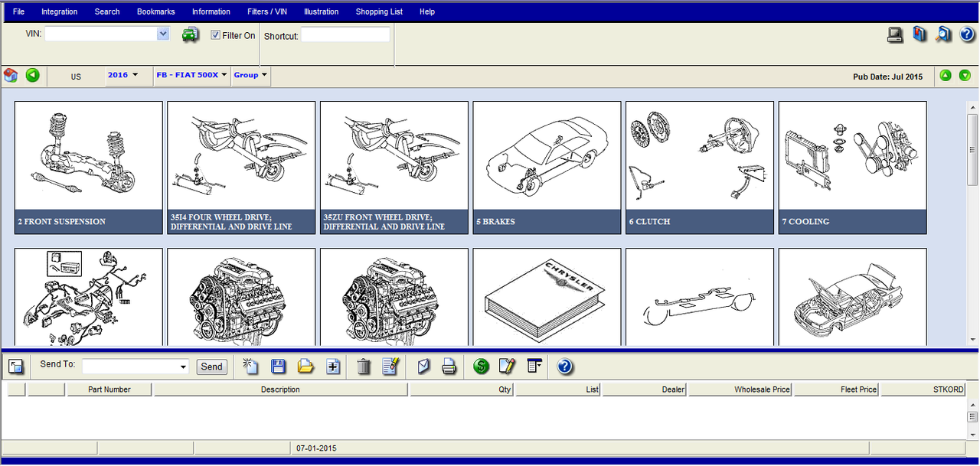The height and width of the screenshot is (466, 980).
Task: Open the 2 Front Suspension group
Action: 89,168
